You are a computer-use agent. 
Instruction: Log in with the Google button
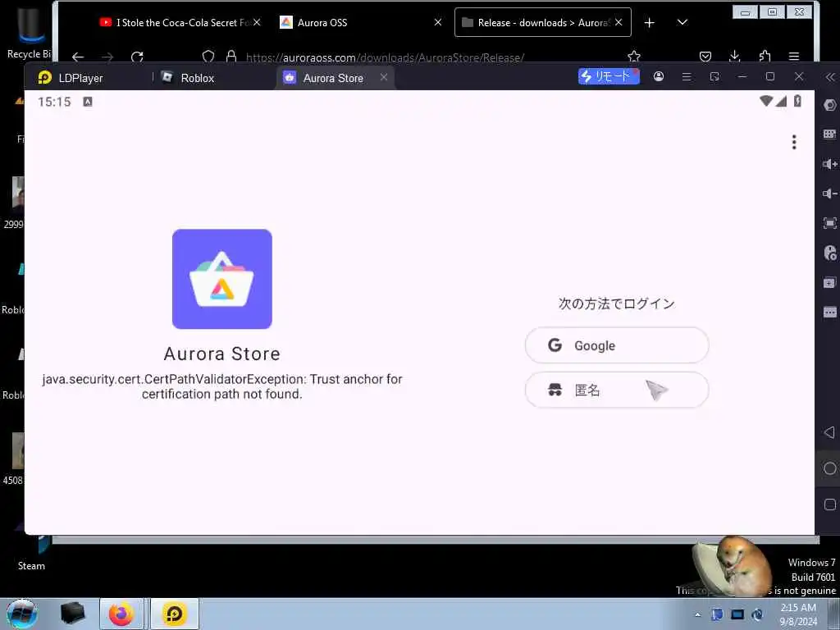[x=617, y=345]
